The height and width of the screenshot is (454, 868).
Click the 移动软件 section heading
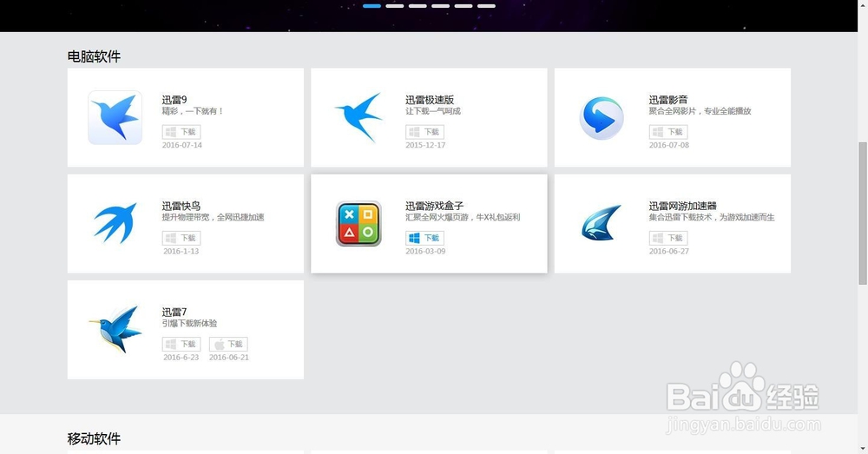pos(94,438)
